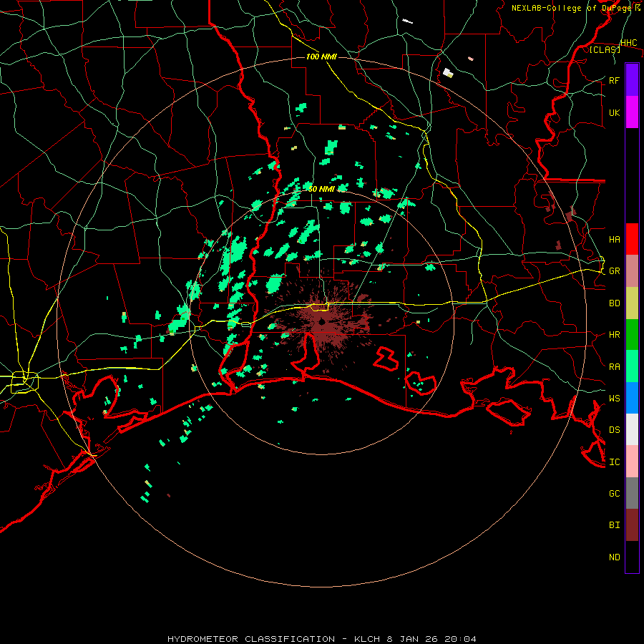
Task: Click the 100 NMI range ring label
Action: point(321,57)
